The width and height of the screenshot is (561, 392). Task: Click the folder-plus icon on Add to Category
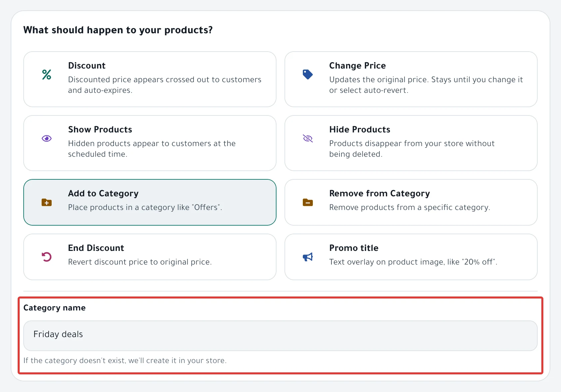(47, 202)
